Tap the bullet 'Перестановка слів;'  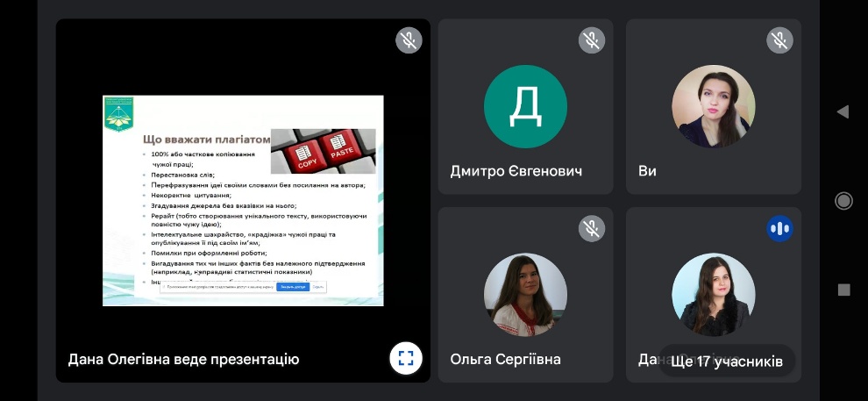(x=182, y=175)
